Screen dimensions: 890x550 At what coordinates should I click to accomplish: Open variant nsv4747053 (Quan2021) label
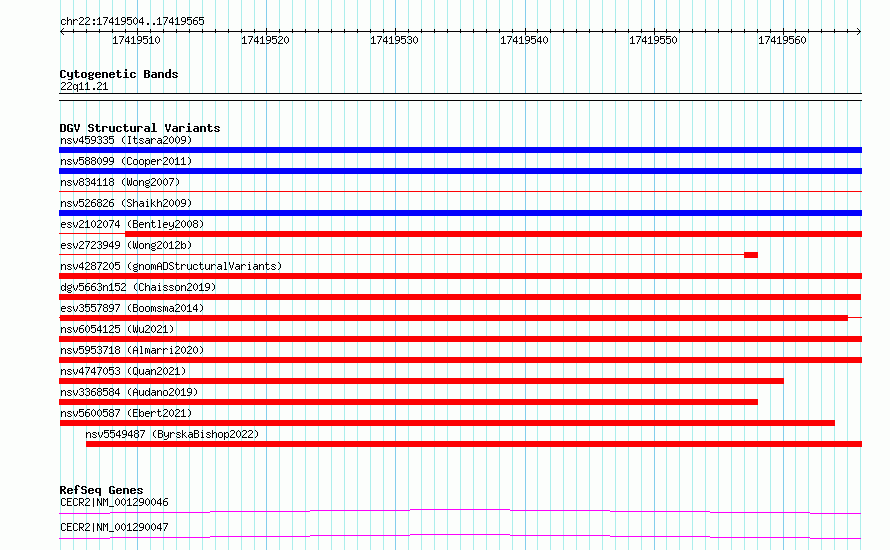123,371
